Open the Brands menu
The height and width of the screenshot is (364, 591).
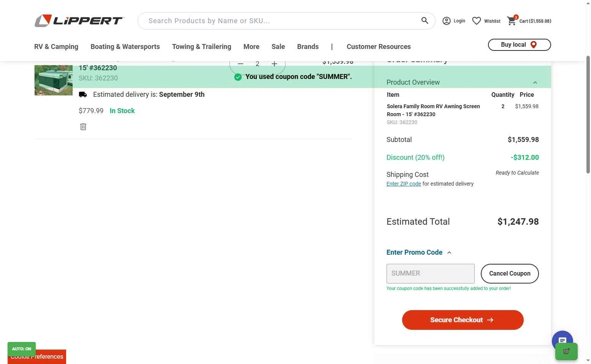308,47
